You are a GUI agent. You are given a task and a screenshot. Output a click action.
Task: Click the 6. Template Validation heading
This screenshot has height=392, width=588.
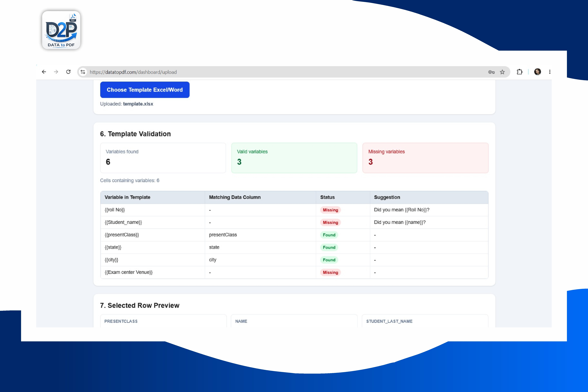tap(136, 134)
